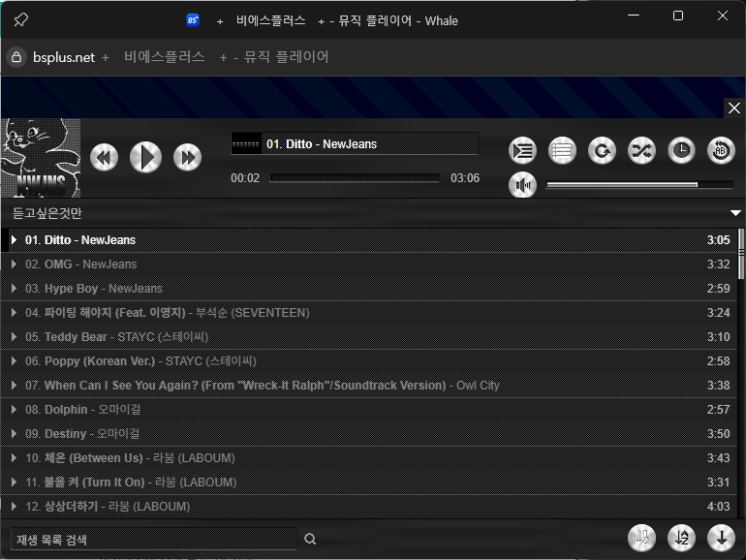Select the 듣고싶은것만 playlist title
Viewport: 746px width, 560px height.
tap(47, 213)
